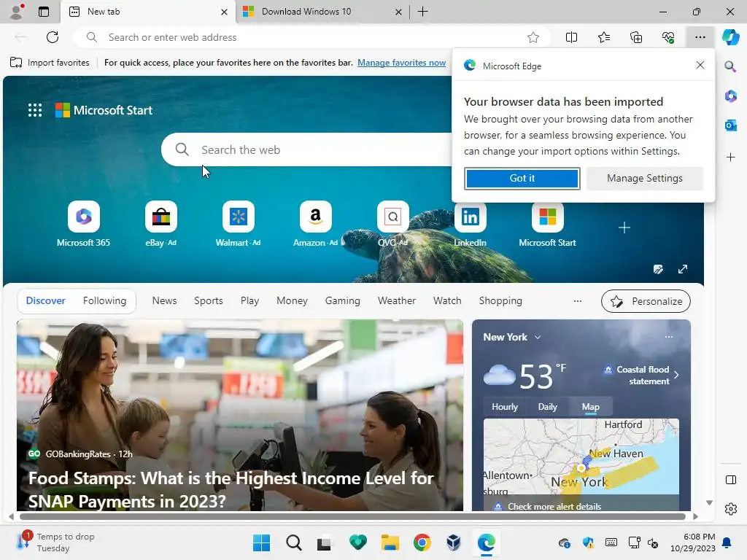
Task: Open the profile avatar icon
Action: tap(18, 12)
